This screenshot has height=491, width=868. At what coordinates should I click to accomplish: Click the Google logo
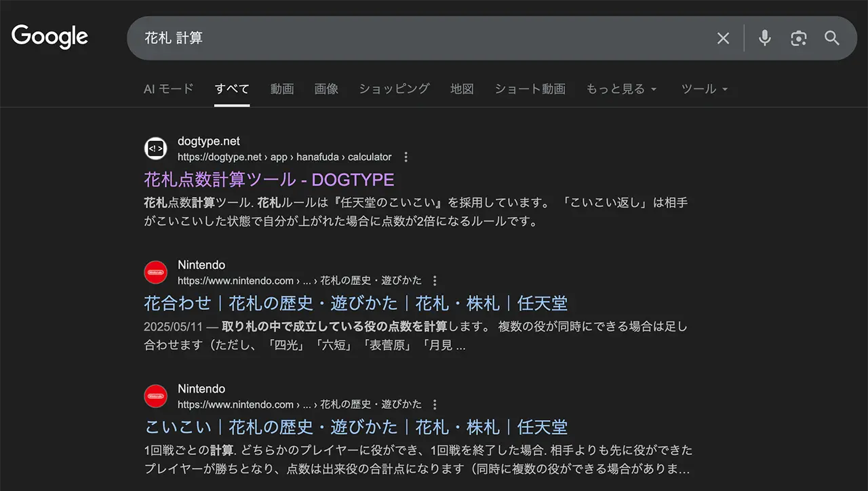pos(50,37)
